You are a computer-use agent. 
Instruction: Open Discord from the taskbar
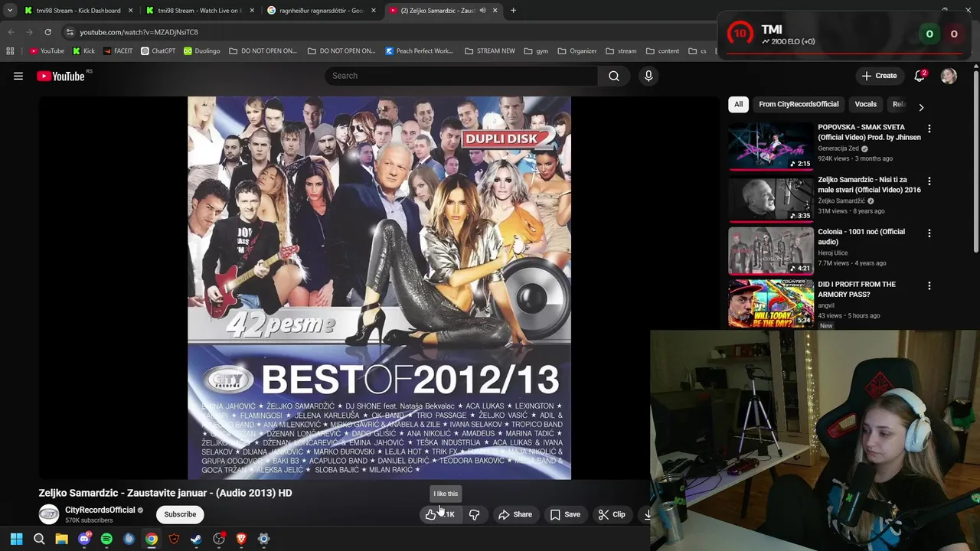coord(84,539)
